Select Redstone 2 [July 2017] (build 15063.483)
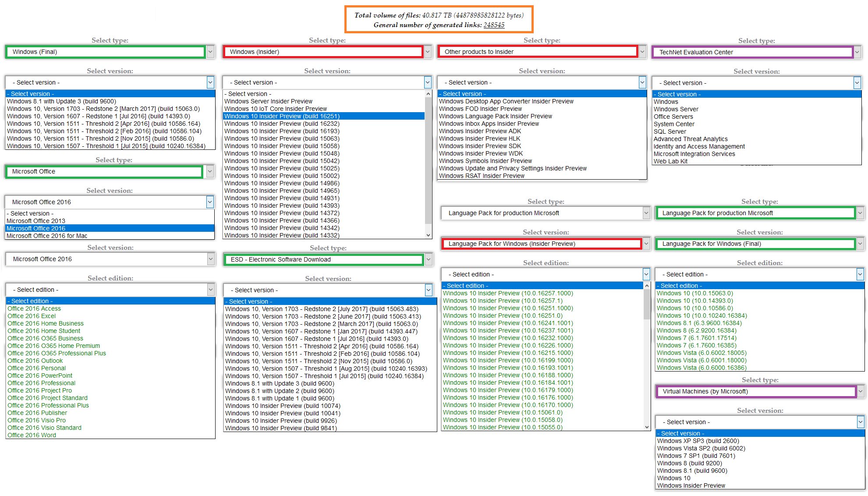This screenshot has height=496, width=868. (330, 309)
